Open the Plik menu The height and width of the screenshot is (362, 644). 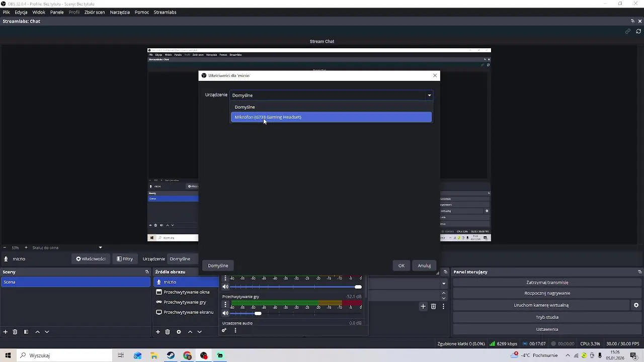[x=6, y=12]
